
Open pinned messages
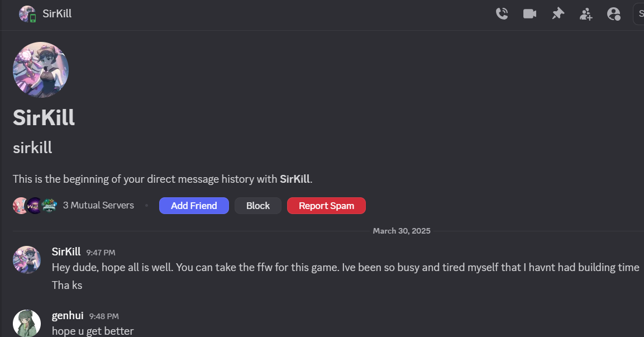[557, 14]
